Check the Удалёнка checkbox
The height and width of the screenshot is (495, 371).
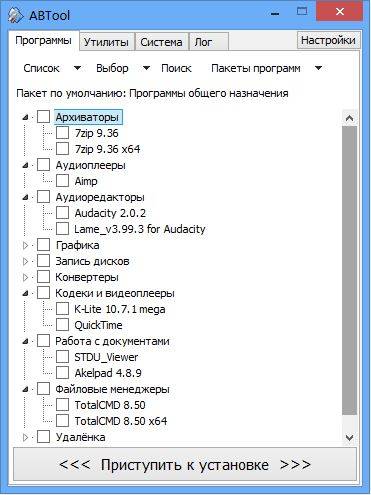click(x=43, y=437)
